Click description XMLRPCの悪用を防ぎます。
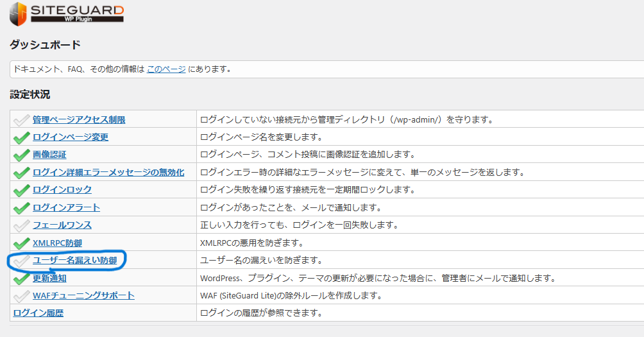644x337 pixels. click(x=252, y=243)
